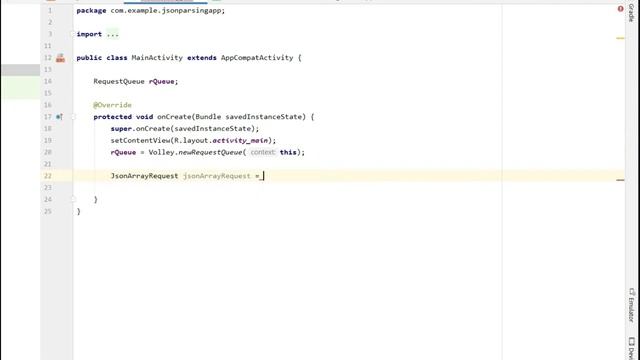
Task: Click the closing brace on line 24
Action: tap(96, 199)
